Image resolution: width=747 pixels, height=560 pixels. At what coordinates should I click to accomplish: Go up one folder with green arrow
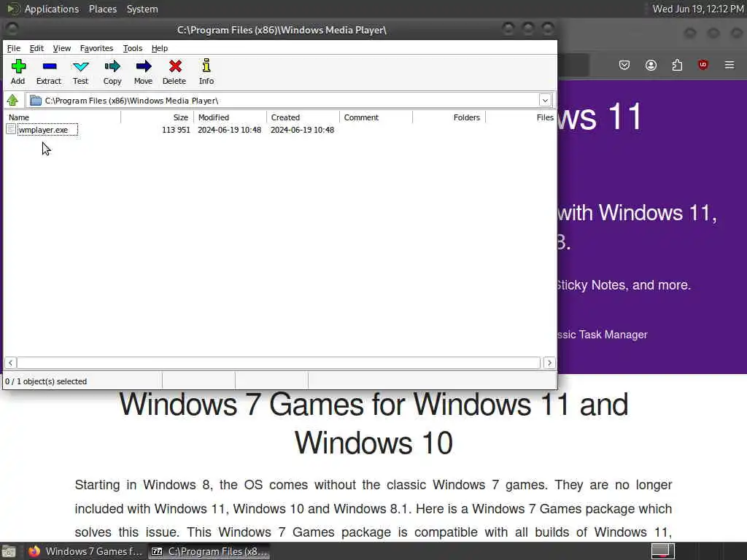click(x=12, y=100)
